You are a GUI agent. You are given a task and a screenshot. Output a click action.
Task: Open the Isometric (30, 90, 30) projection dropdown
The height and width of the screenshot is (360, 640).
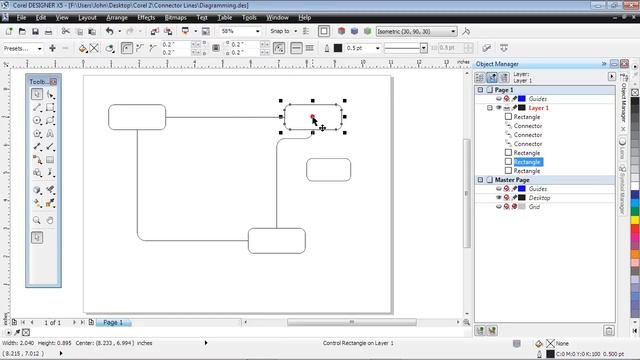tap(453, 31)
